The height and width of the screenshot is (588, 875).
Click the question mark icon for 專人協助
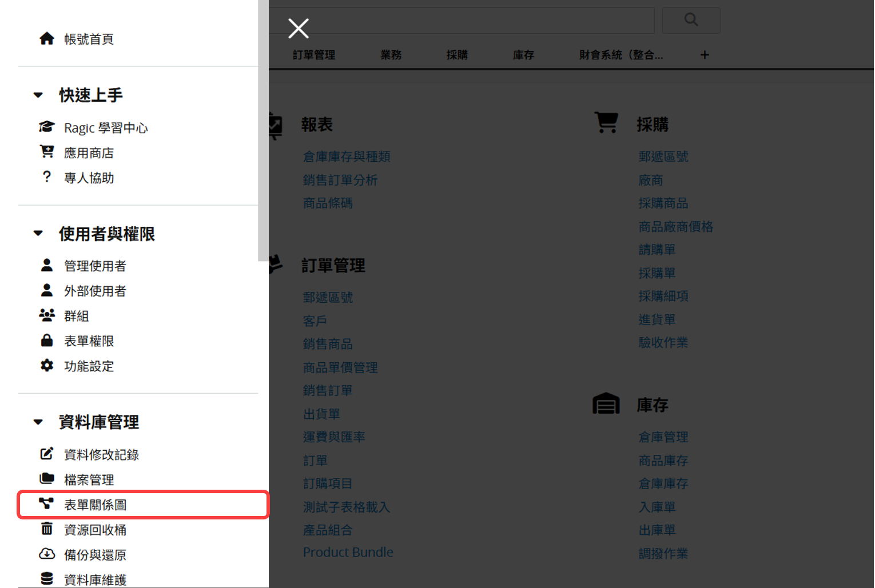[x=47, y=177]
